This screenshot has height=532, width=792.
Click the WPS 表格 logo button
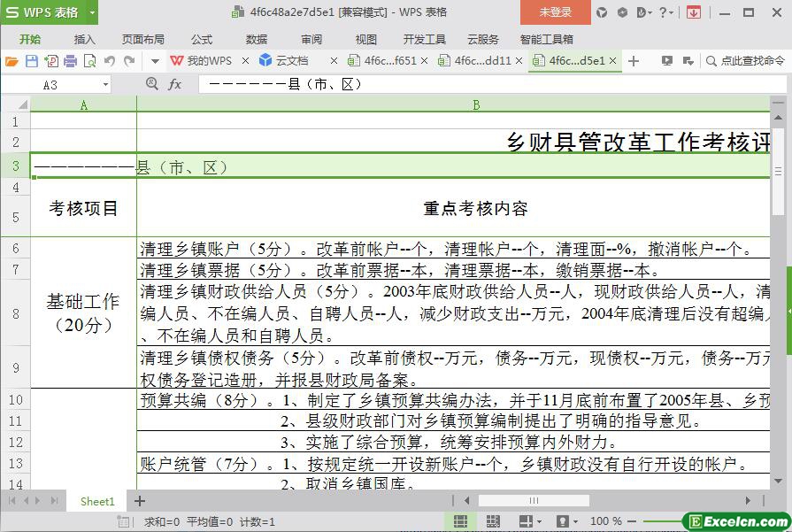click(43, 12)
